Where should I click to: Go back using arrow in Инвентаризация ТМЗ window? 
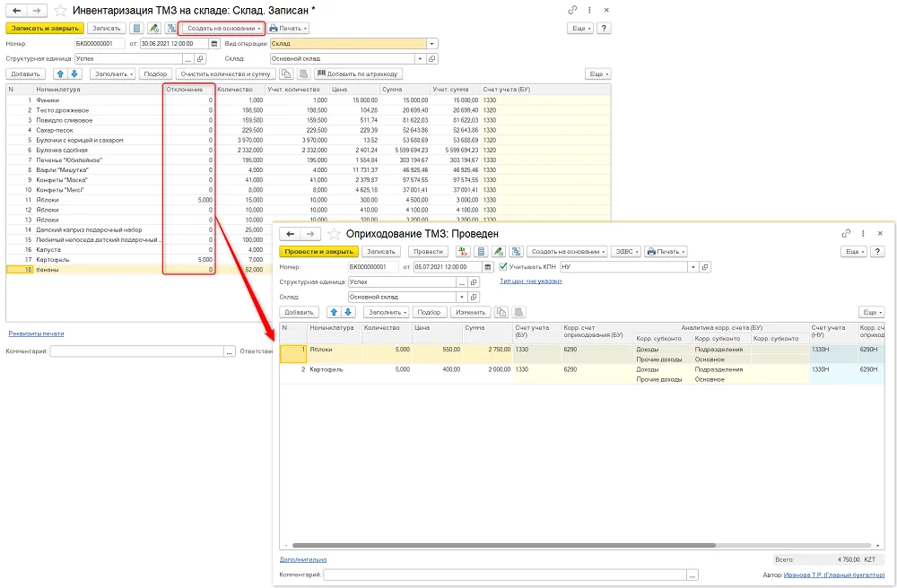tap(17, 10)
